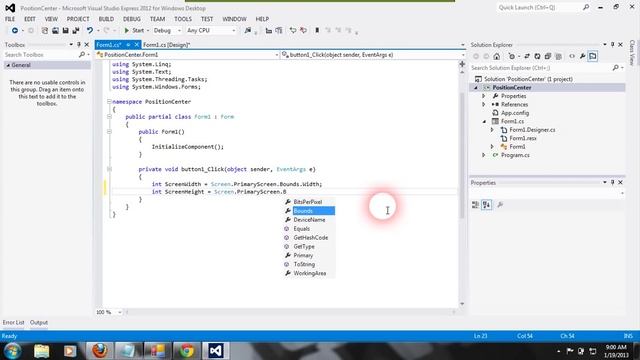The height and width of the screenshot is (360, 640).
Task: Click the increase indent toolbar icon
Action: pos(279,31)
